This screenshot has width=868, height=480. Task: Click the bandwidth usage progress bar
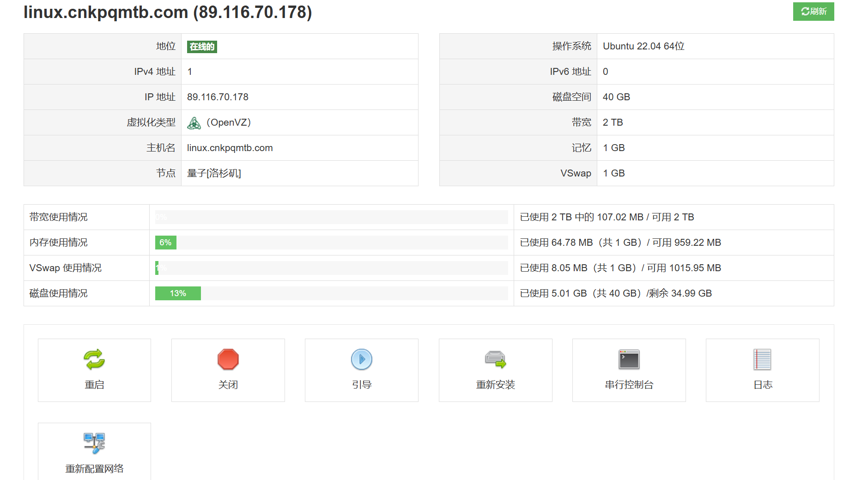(x=331, y=217)
